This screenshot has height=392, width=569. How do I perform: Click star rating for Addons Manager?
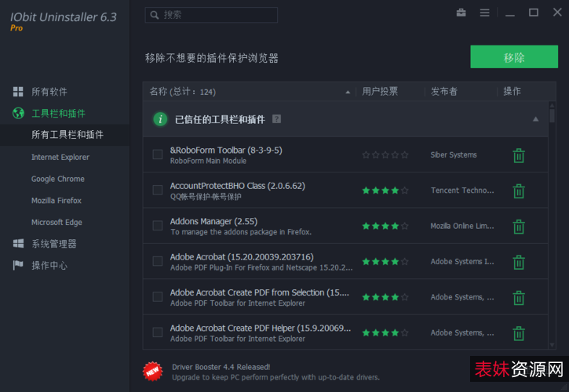point(385,227)
